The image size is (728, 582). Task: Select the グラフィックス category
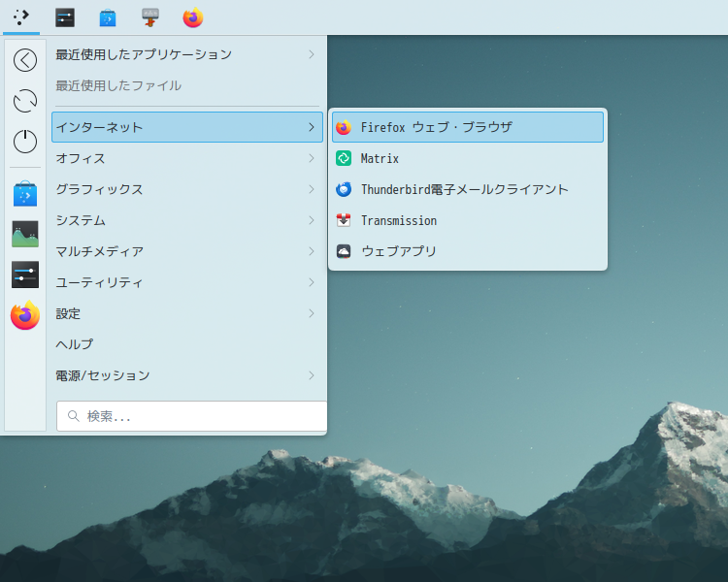pos(187,189)
